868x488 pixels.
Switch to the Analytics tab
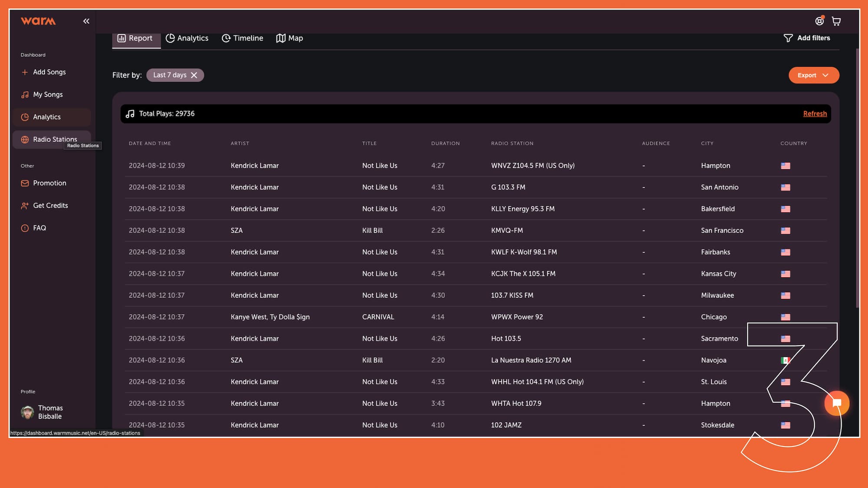point(187,38)
